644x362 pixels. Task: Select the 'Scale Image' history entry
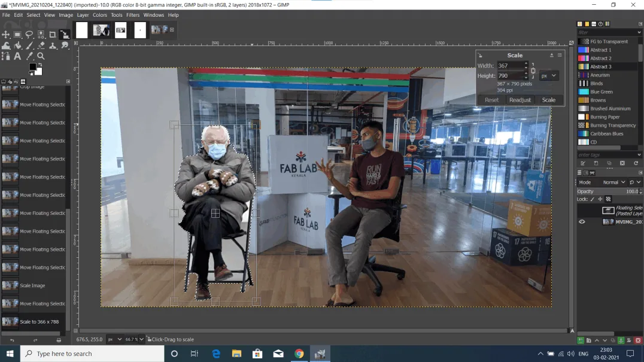tap(34, 285)
